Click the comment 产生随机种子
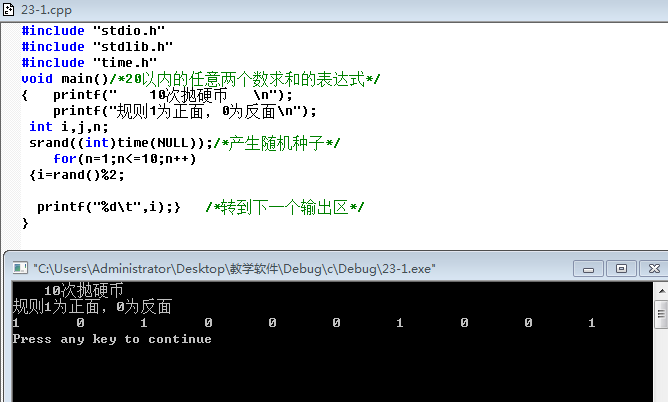The height and width of the screenshot is (402, 668). pos(276,143)
